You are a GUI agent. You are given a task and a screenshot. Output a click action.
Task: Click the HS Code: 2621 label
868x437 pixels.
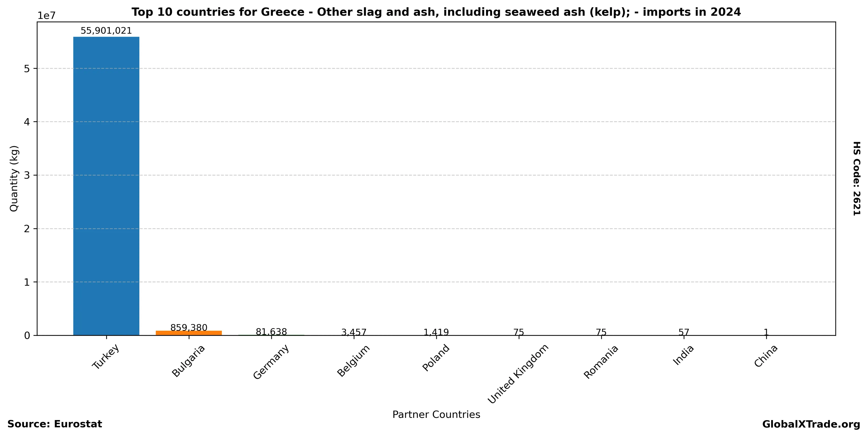[856, 178]
